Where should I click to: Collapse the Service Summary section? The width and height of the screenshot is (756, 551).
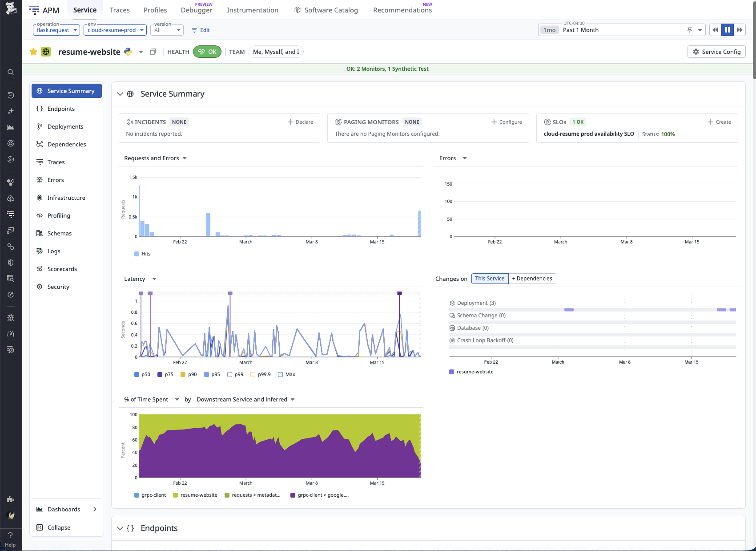(120, 94)
